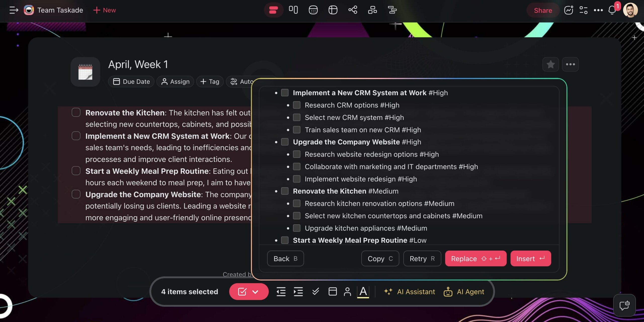The height and width of the screenshot is (322, 644).
Task: Check the Renovate the Kitchen task
Action: point(76,112)
